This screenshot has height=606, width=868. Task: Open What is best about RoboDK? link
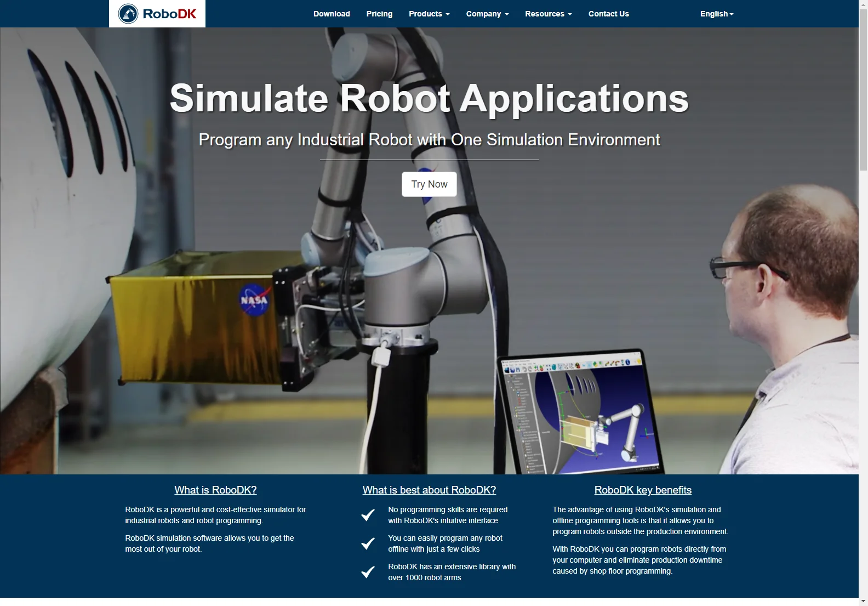429,490
